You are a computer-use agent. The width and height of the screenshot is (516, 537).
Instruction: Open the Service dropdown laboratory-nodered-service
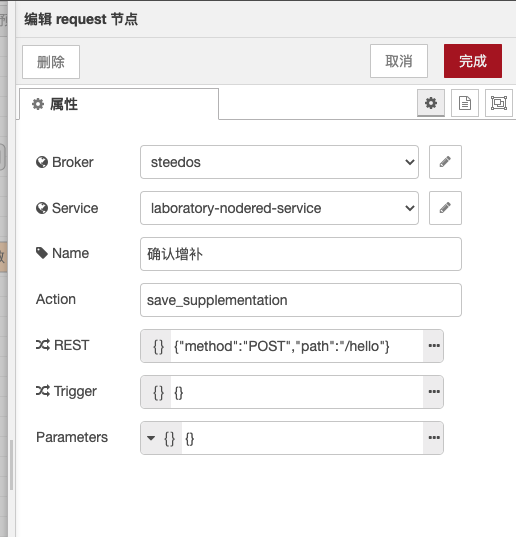pos(279,208)
